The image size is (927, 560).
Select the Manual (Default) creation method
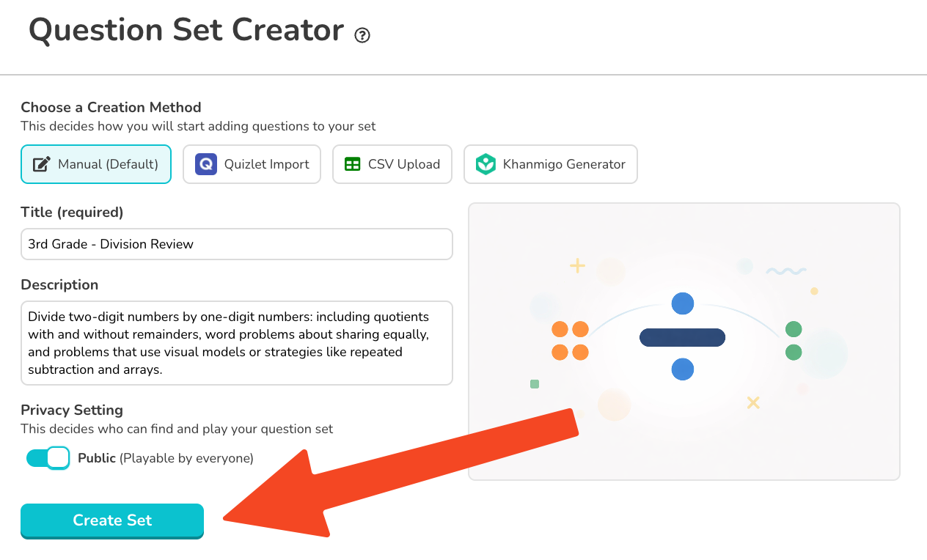click(96, 164)
